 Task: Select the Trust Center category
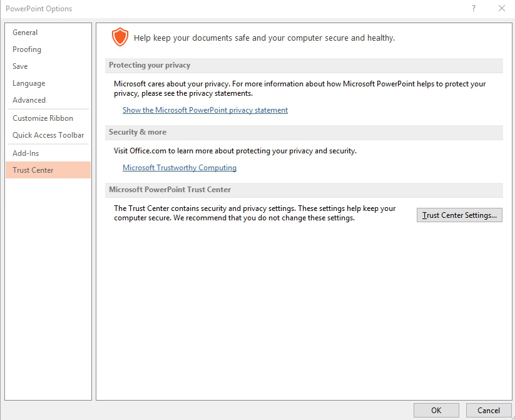48,170
